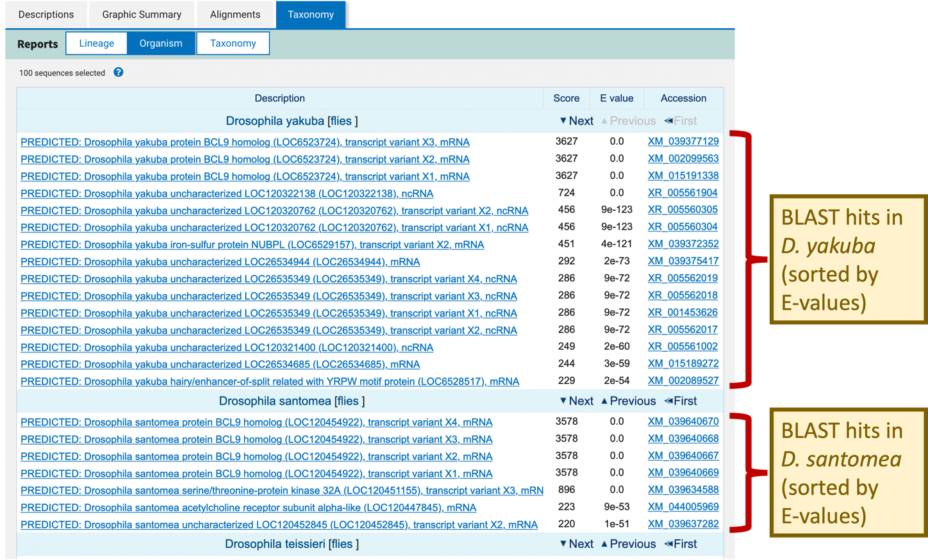
Task: Jump to Next from Drosophila santomea header
Action: coord(576,401)
